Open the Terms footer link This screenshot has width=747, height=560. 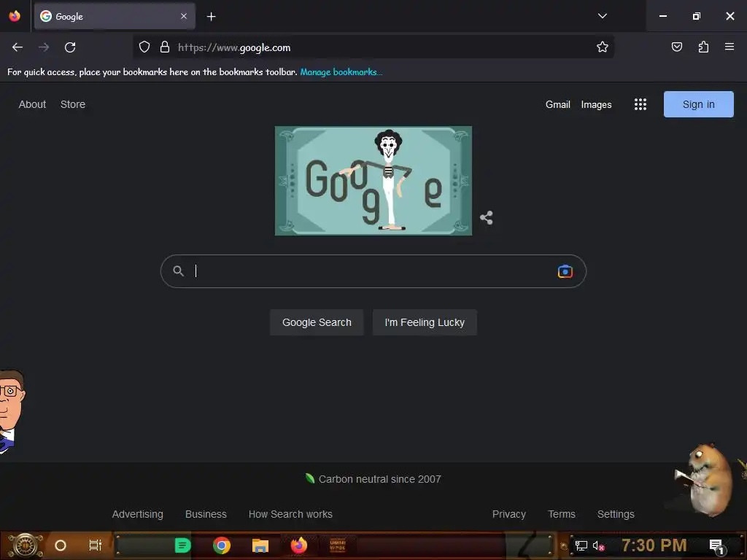(x=562, y=514)
